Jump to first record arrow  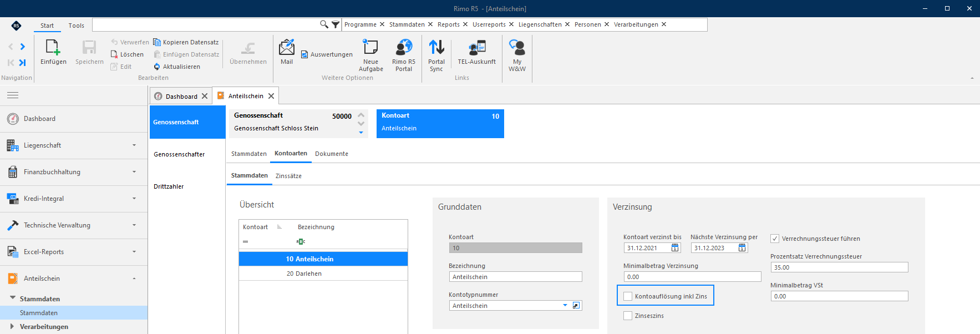coord(11,63)
